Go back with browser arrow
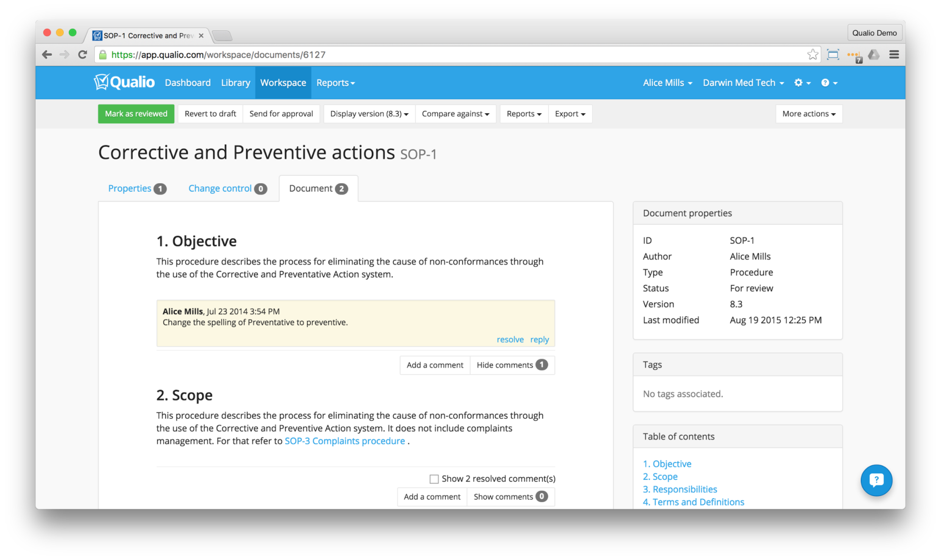Screen dimensions: 941x560 pyautogui.click(x=47, y=55)
